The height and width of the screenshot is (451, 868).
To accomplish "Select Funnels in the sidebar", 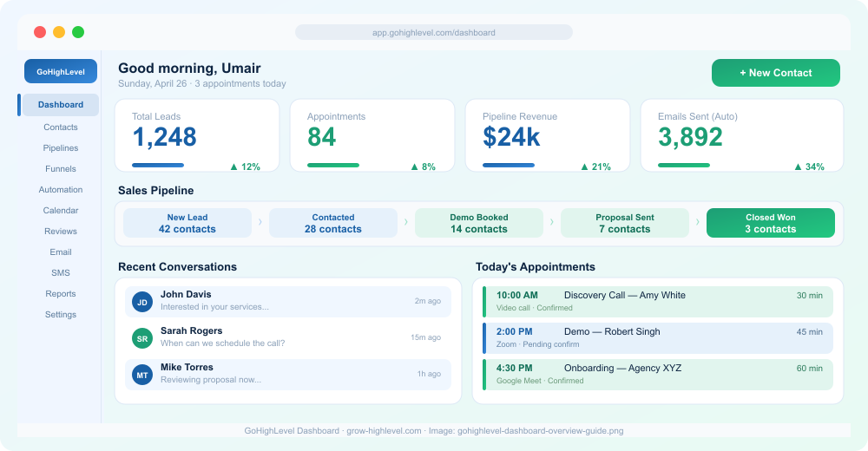I will pos(61,169).
